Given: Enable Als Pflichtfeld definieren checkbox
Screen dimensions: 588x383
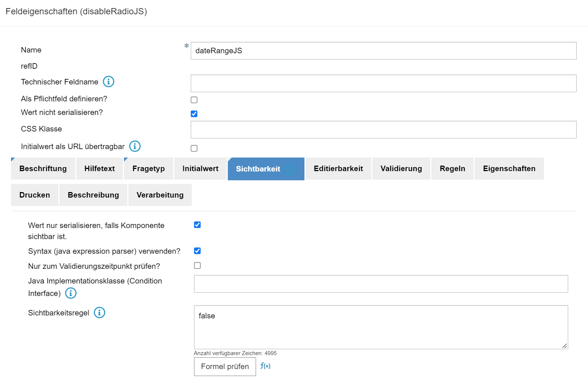Looking at the screenshot, I should tap(194, 100).
